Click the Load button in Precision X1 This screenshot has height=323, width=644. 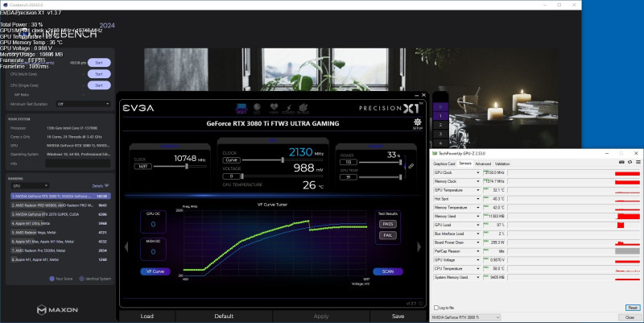(147, 316)
